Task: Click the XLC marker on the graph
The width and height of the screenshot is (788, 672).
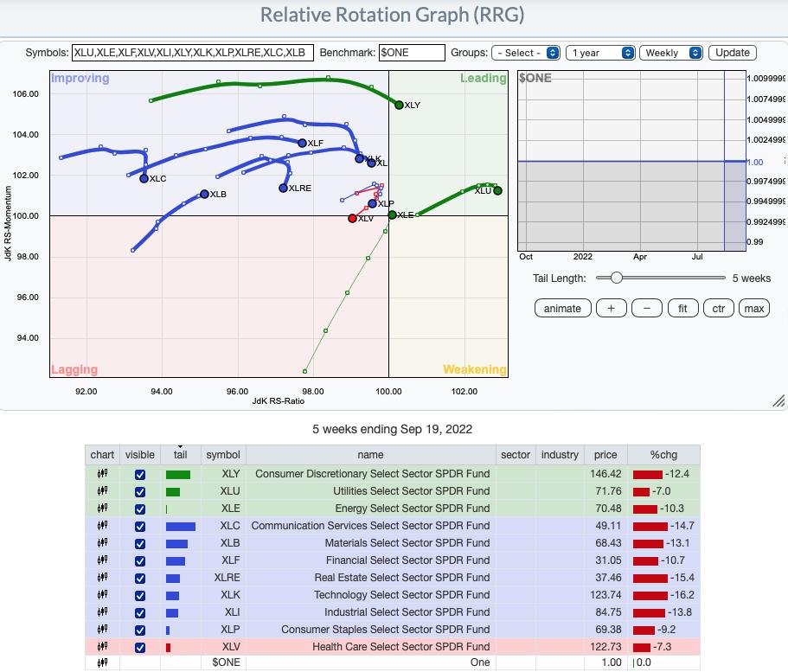Action: pyautogui.click(x=144, y=178)
